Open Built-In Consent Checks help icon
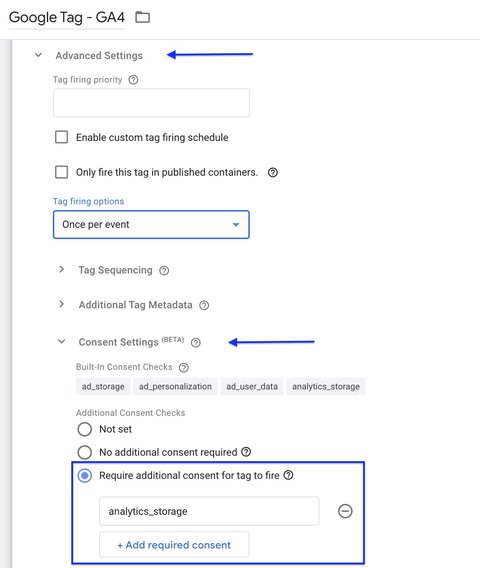Image resolution: width=480 pixels, height=568 pixels. click(184, 368)
